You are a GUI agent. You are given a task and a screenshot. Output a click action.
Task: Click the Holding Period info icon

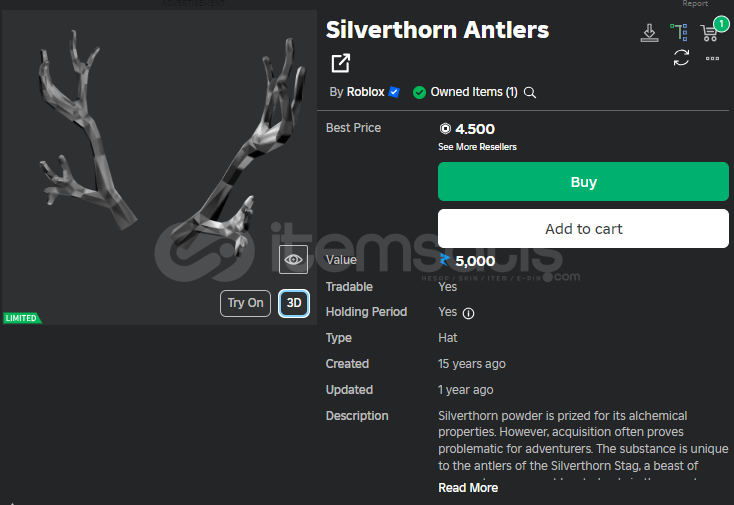tap(468, 313)
